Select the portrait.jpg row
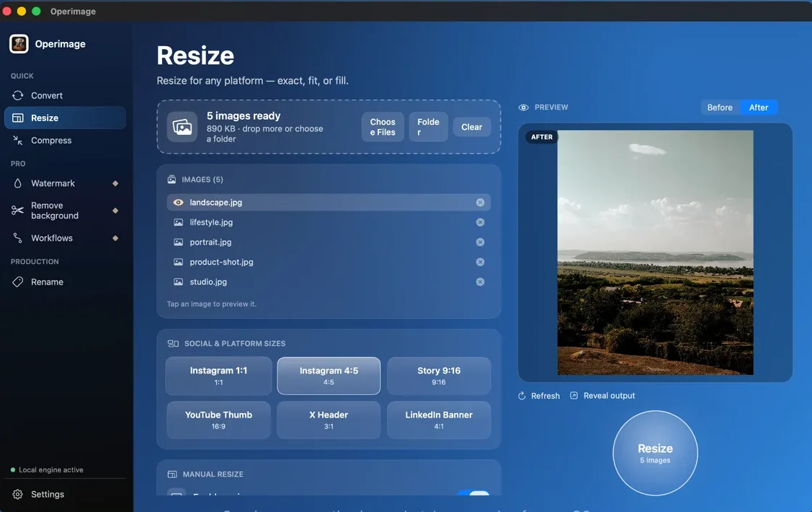Screen dimensions: 812x512 point(329,242)
